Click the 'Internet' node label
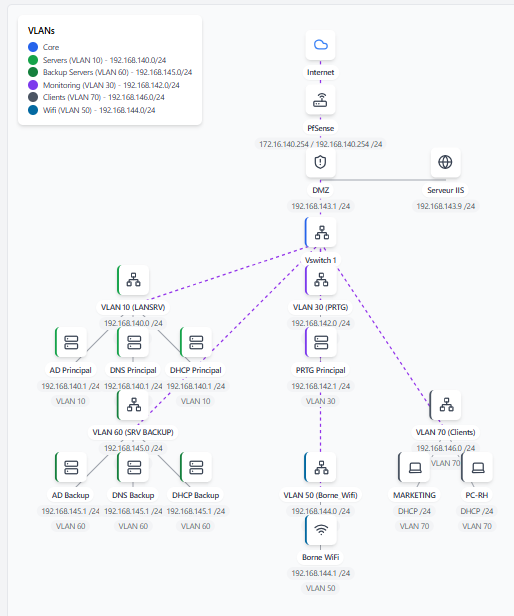The width and height of the screenshot is (514, 616). pos(321,72)
